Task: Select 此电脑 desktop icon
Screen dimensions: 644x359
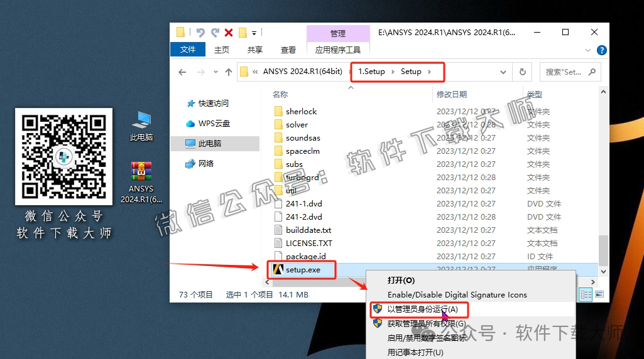Action: 141,126
